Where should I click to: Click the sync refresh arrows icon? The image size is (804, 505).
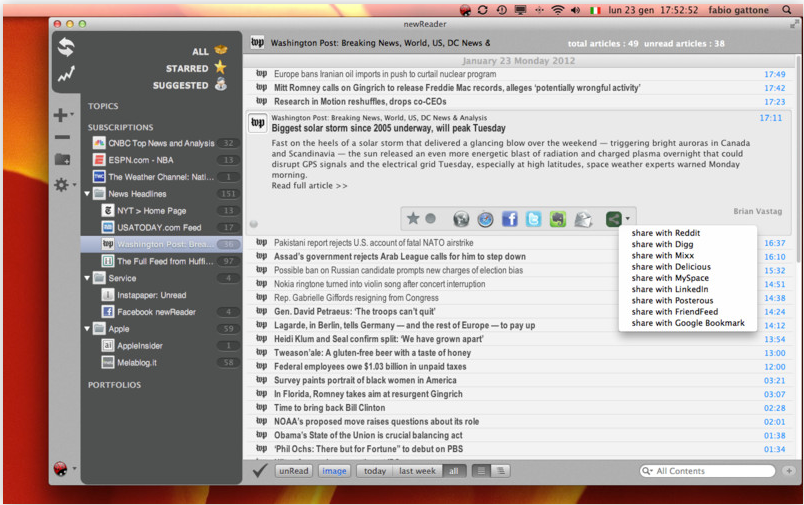coord(66,47)
